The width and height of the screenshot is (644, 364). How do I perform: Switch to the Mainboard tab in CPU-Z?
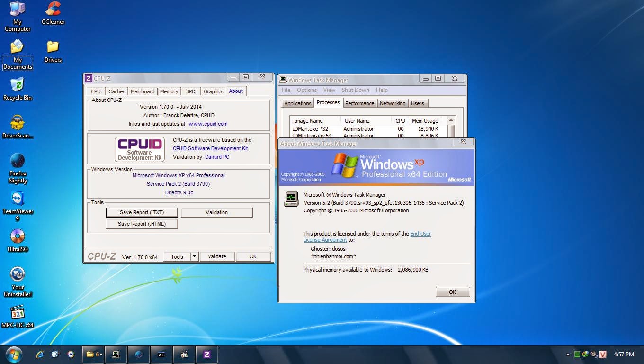[143, 91]
